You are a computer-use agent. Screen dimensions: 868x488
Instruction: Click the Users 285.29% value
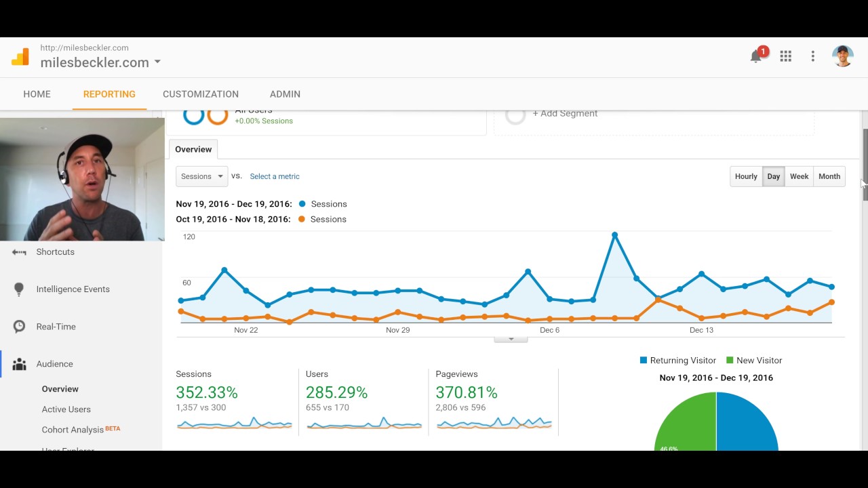click(x=337, y=392)
